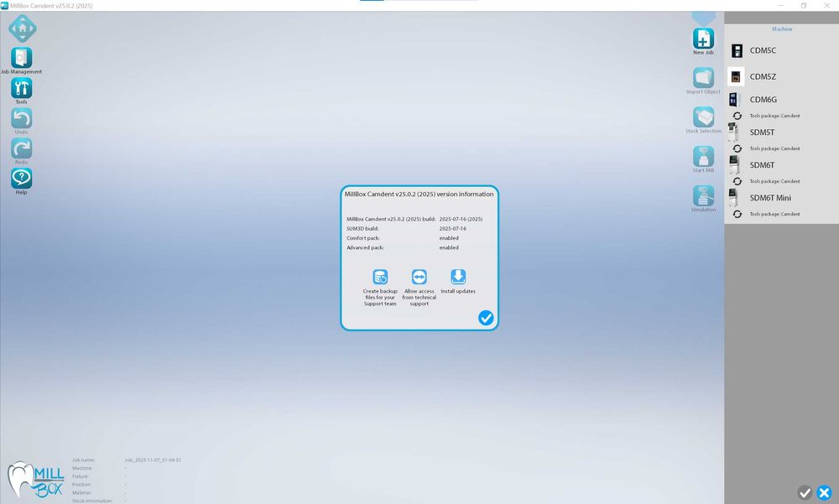Click the Redo icon

coord(22,148)
